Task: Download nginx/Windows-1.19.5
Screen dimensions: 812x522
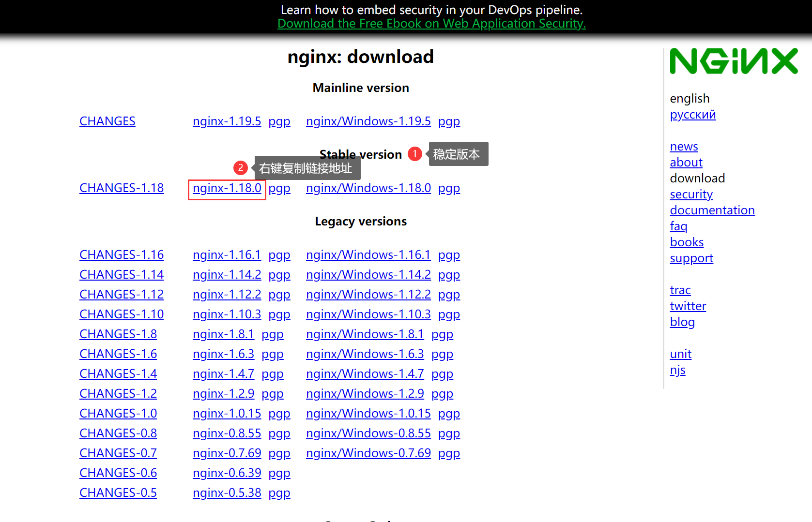Action: [368, 121]
